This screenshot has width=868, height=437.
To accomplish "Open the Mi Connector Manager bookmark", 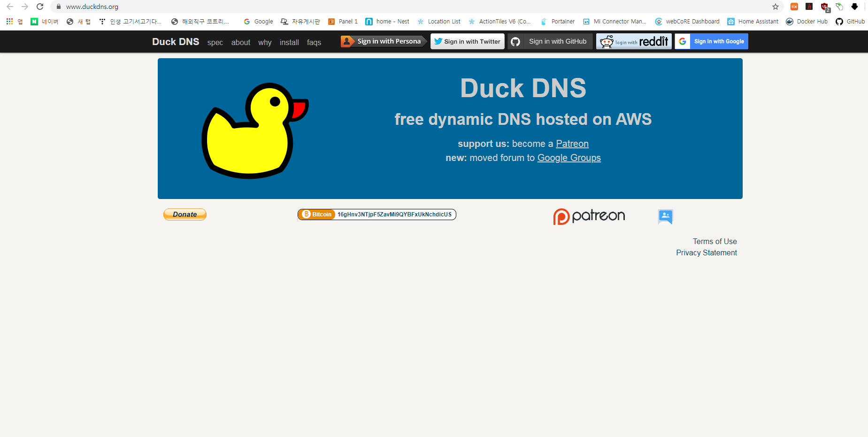I will (615, 22).
